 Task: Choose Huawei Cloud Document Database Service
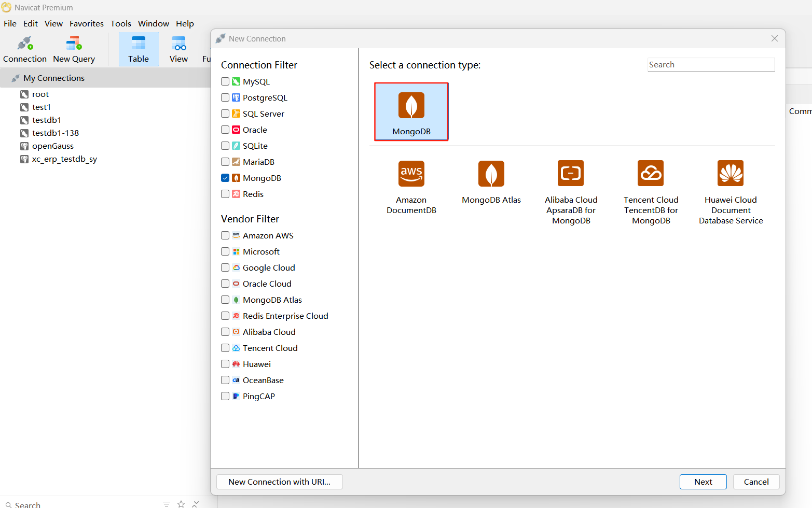pos(731,193)
